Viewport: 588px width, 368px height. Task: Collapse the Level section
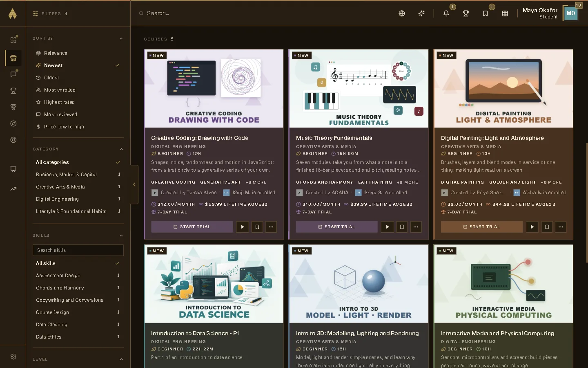click(x=121, y=359)
